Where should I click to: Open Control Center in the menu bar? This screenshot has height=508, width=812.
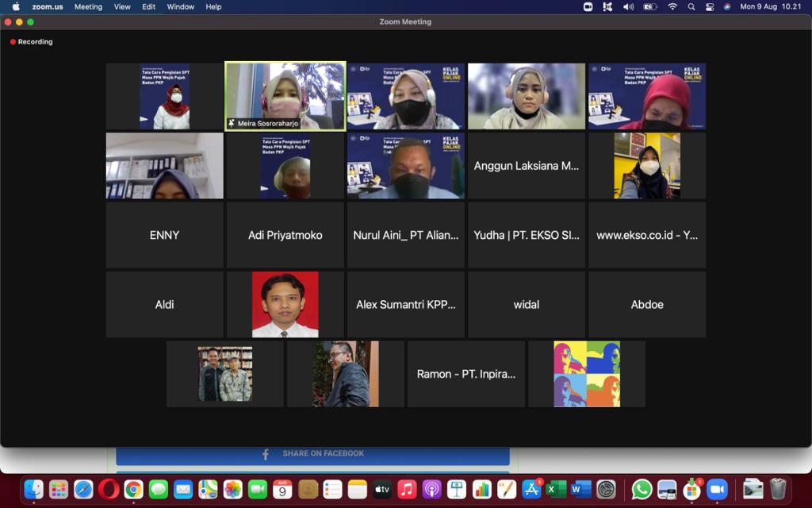pos(709,6)
